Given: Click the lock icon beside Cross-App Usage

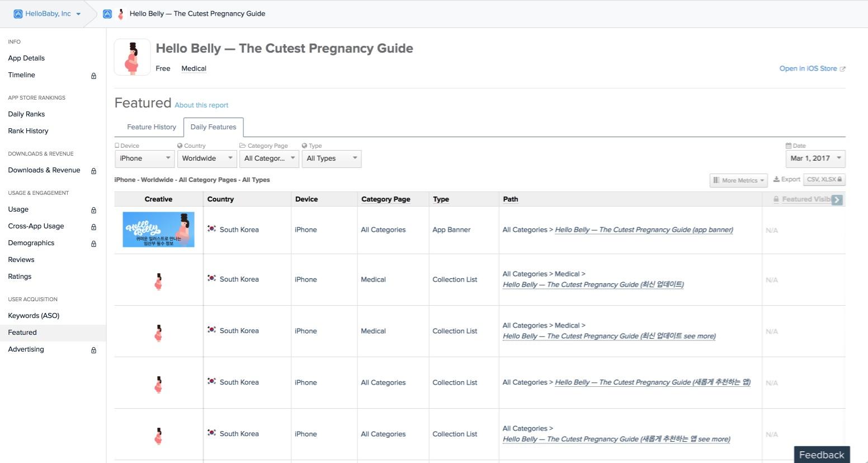Looking at the screenshot, I should click(93, 227).
